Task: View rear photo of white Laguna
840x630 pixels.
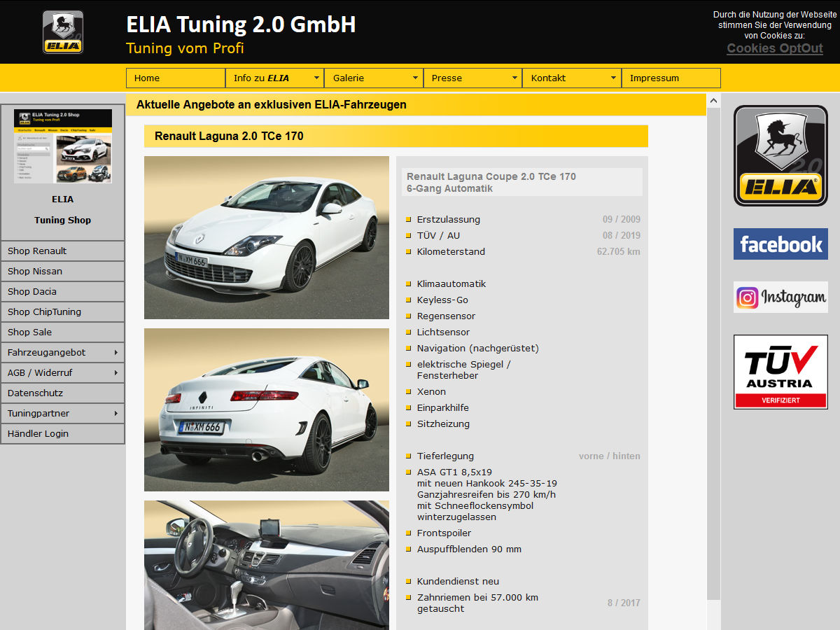Action: (267, 409)
